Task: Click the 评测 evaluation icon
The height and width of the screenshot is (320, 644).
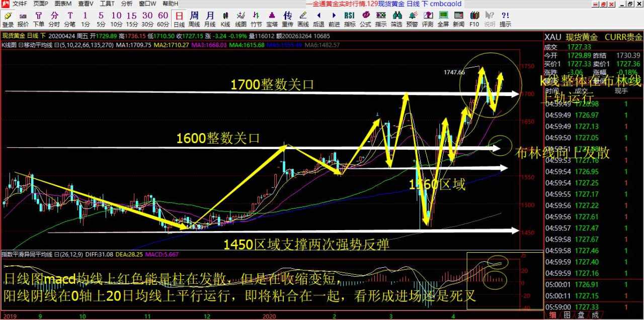Action: click(x=428, y=19)
